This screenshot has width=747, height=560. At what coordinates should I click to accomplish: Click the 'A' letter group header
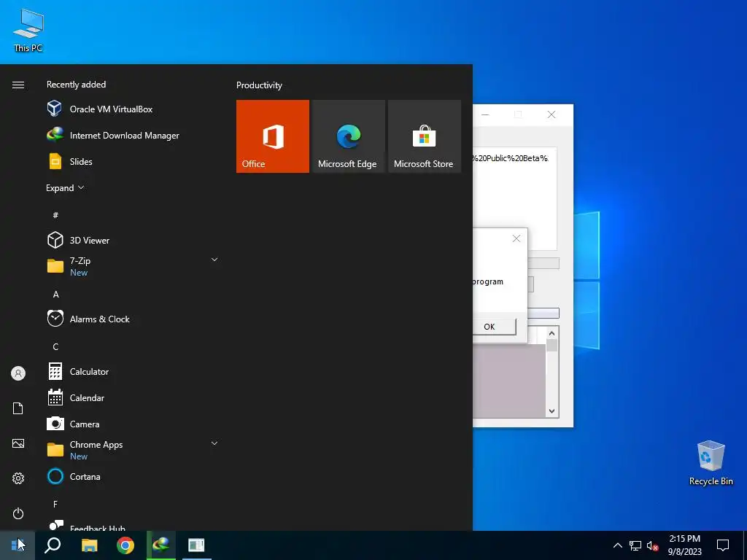55,295
